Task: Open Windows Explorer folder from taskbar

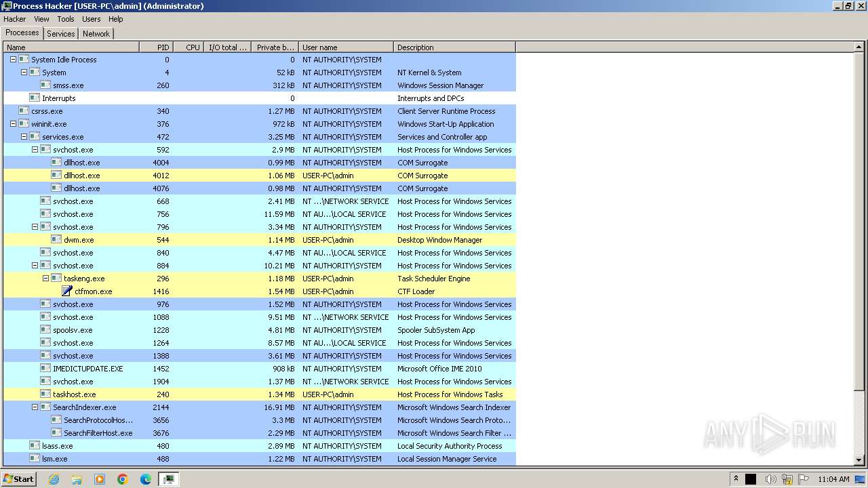Action: (77, 479)
